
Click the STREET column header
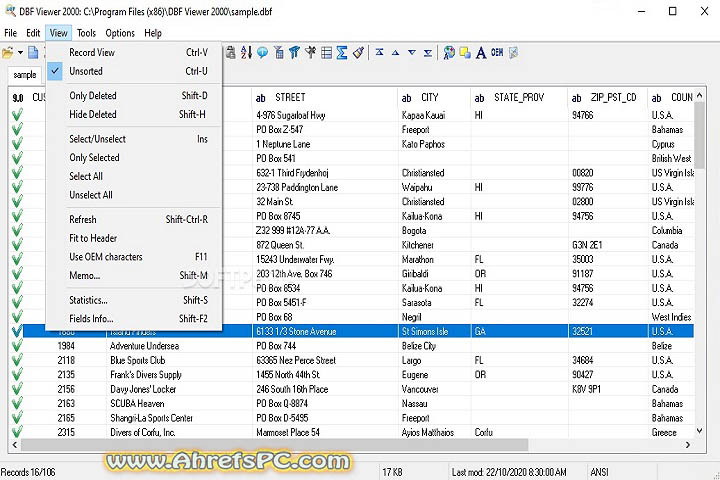point(325,97)
